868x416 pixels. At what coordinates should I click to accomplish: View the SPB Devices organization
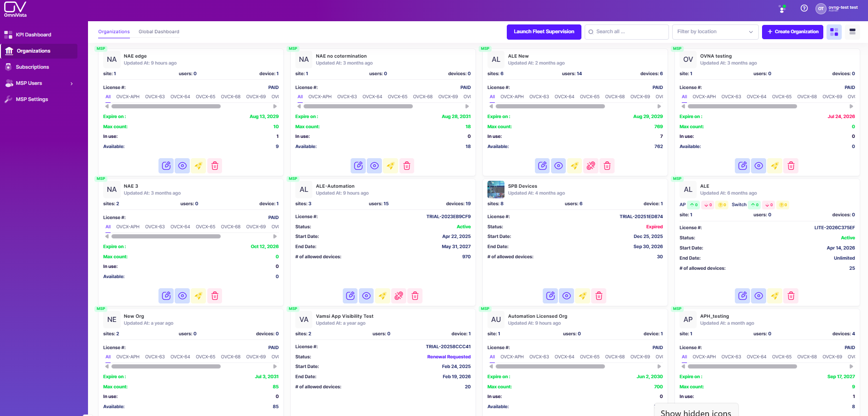tap(567, 296)
